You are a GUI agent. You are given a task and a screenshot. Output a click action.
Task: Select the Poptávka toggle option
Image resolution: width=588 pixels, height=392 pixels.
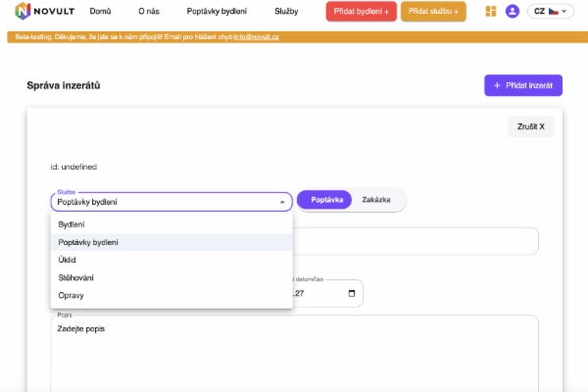325,200
